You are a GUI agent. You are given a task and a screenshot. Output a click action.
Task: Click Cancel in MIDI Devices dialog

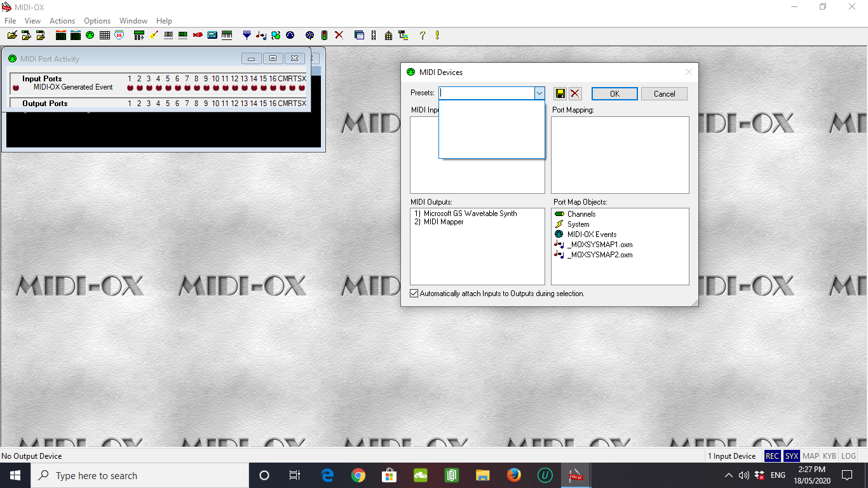point(664,93)
